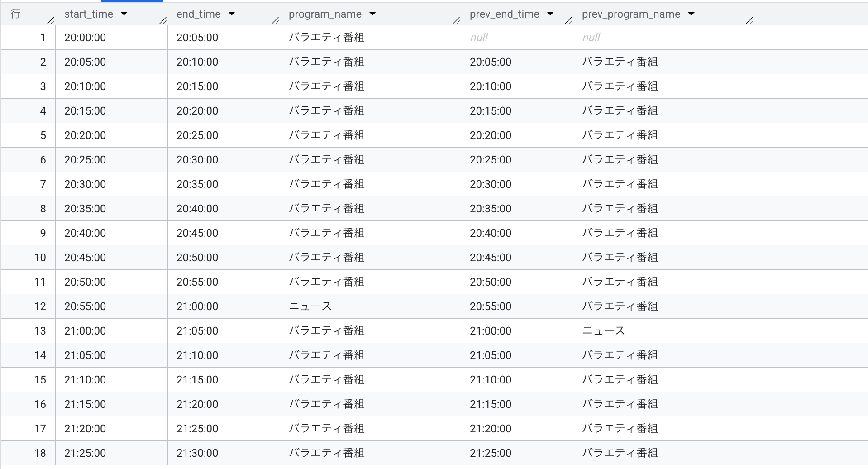This screenshot has width=868, height=469.
Task: Click start_time cell showing 21:00:00
Action: [85, 331]
